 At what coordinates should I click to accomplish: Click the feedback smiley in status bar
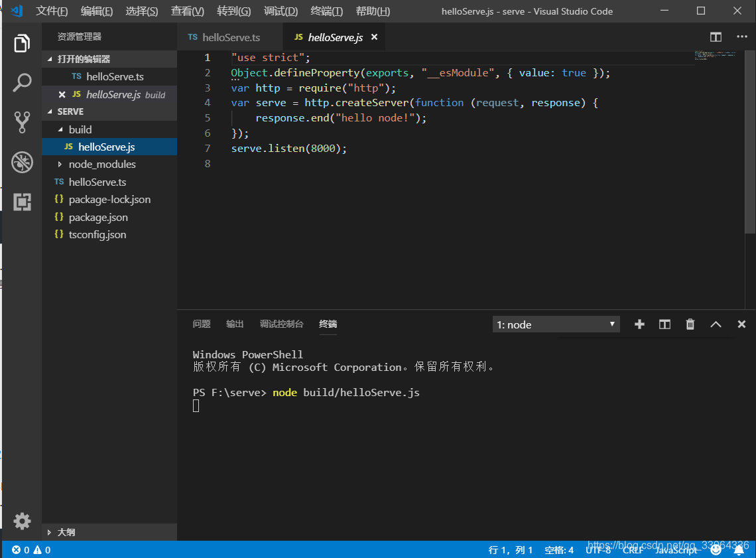click(716, 550)
